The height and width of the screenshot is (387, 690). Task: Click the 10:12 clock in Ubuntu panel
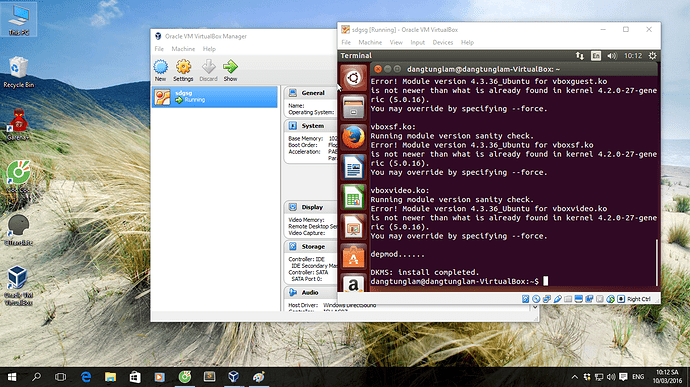point(633,56)
